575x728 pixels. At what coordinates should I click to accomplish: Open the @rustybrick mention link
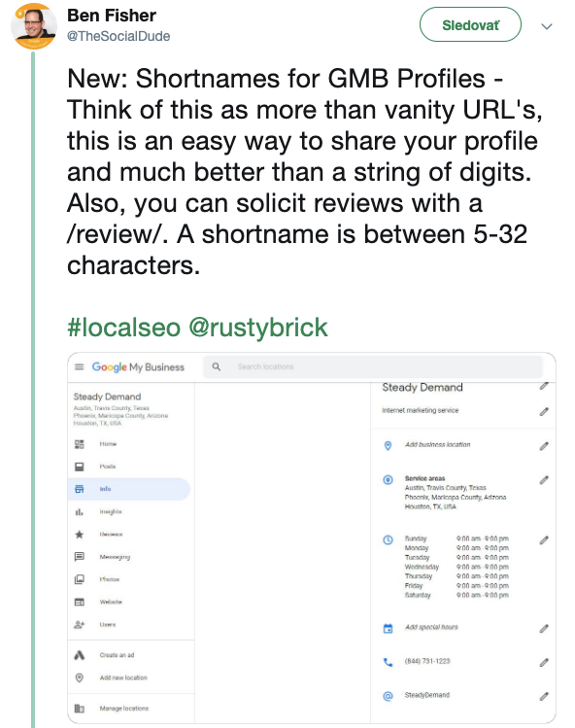[258, 328]
